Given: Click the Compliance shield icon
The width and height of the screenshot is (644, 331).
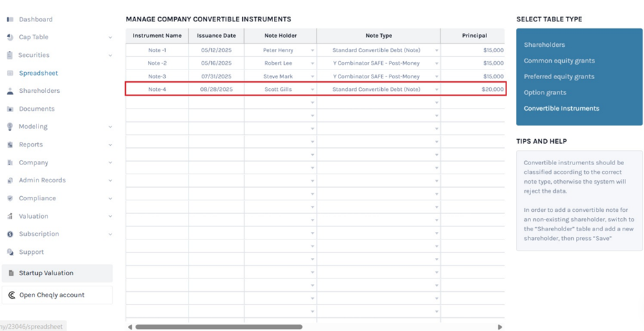Looking at the screenshot, I should coord(10,198).
